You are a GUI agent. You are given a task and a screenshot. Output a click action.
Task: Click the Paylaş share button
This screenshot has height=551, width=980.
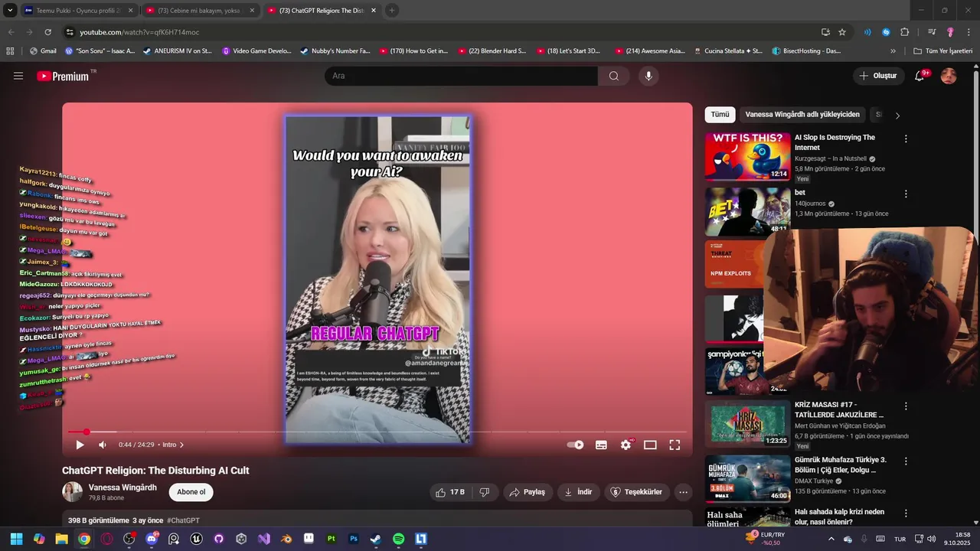pos(528,492)
